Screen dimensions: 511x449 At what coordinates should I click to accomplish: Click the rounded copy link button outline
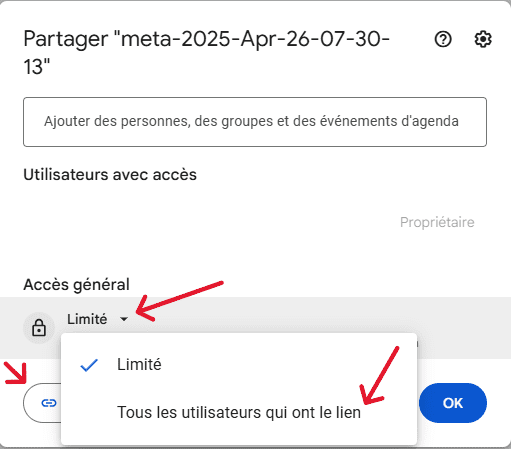pos(42,403)
